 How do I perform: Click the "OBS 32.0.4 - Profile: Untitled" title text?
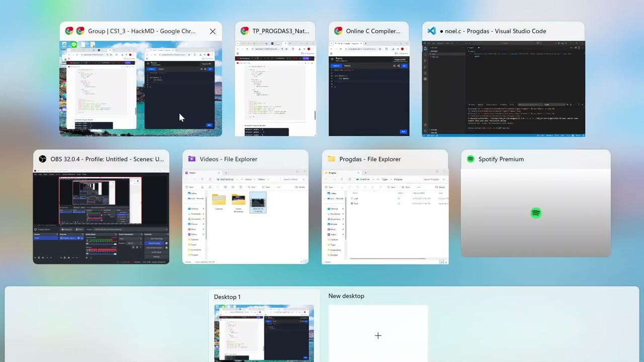(107, 159)
